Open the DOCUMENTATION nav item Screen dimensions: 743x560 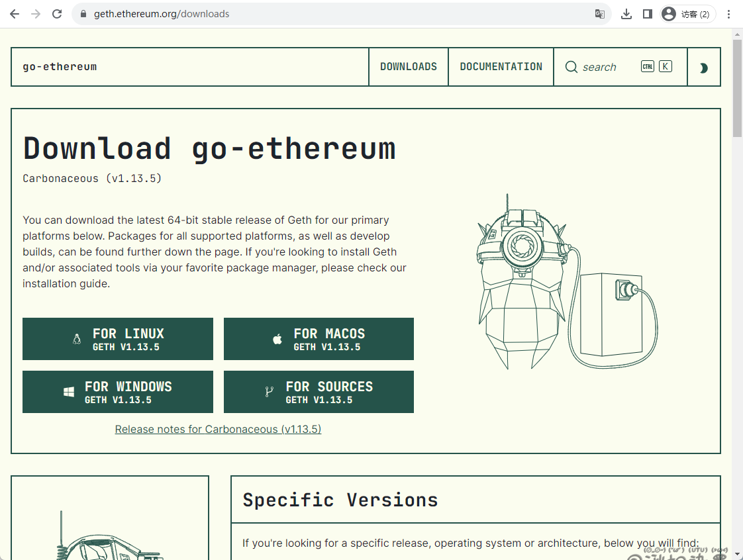(501, 67)
